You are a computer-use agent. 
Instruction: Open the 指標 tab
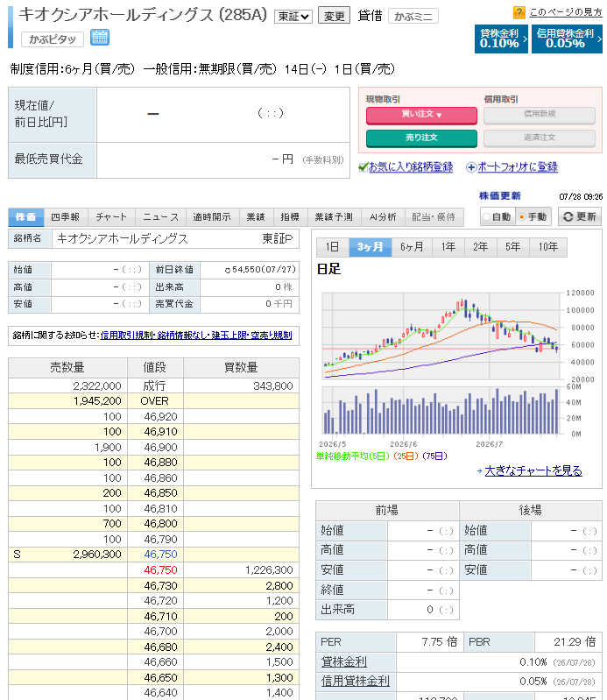click(290, 217)
